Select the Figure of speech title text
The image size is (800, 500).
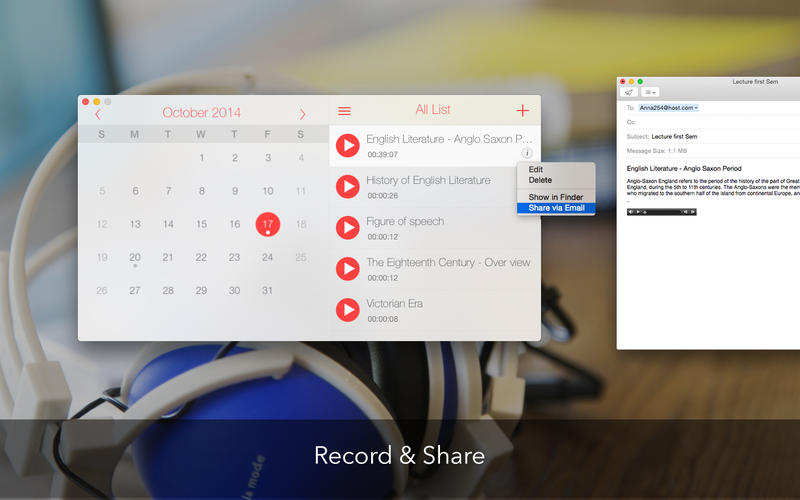405,221
